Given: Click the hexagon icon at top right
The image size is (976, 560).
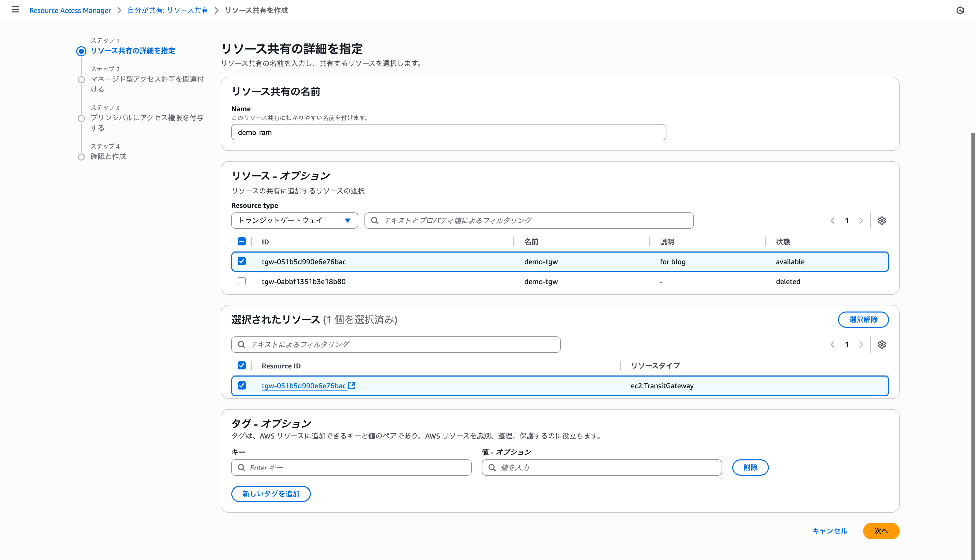Looking at the screenshot, I should (x=960, y=10).
